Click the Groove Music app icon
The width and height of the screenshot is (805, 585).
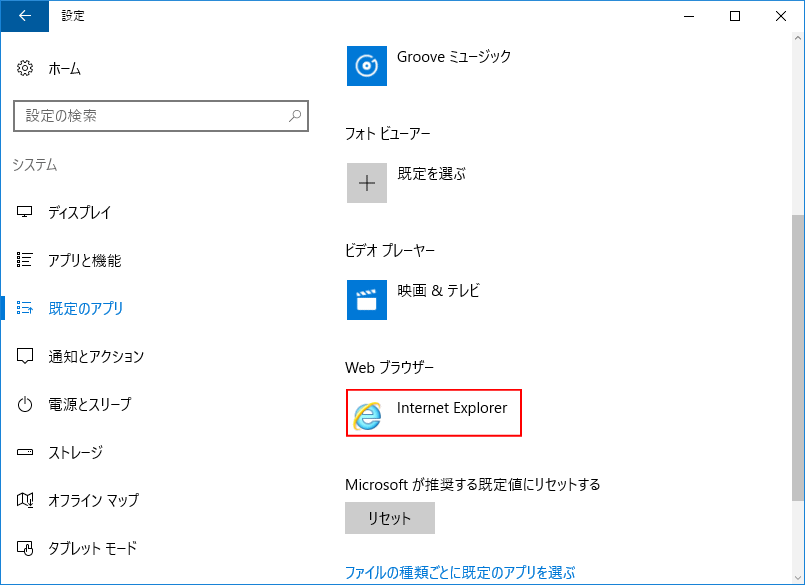point(366,66)
